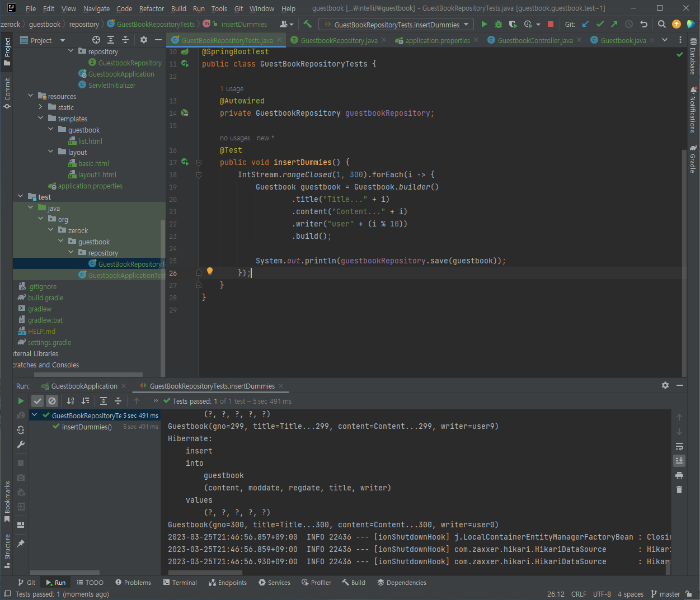Viewport: 700px width, 600px height.
Task: Open the Navigate menu
Action: [97, 8]
